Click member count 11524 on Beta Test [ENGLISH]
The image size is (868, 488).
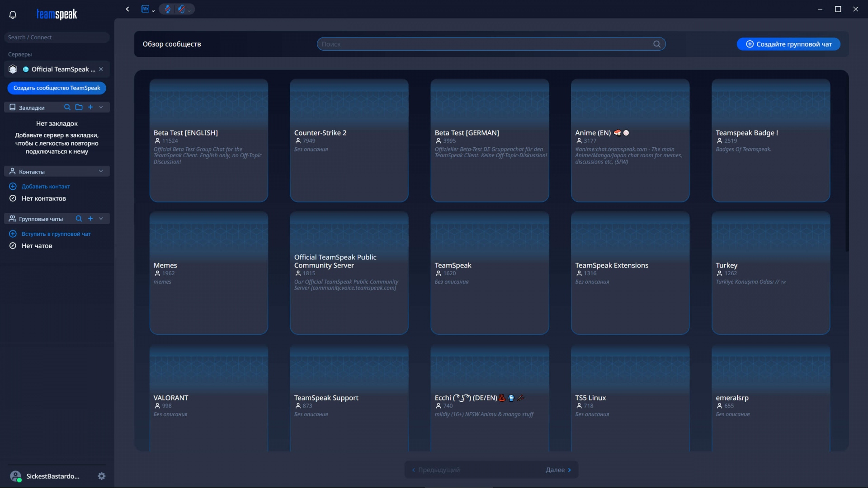(x=170, y=141)
